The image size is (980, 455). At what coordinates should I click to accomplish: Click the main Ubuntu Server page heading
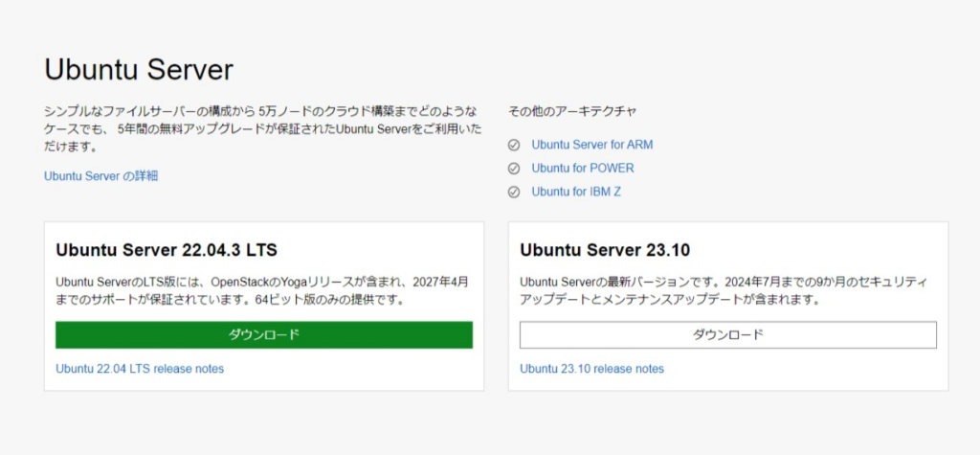point(139,70)
